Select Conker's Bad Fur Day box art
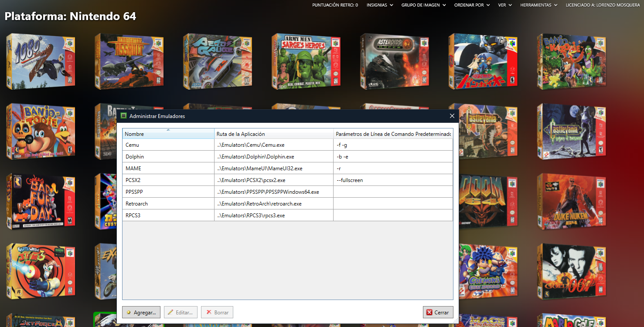 pyautogui.click(x=41, y=202)
